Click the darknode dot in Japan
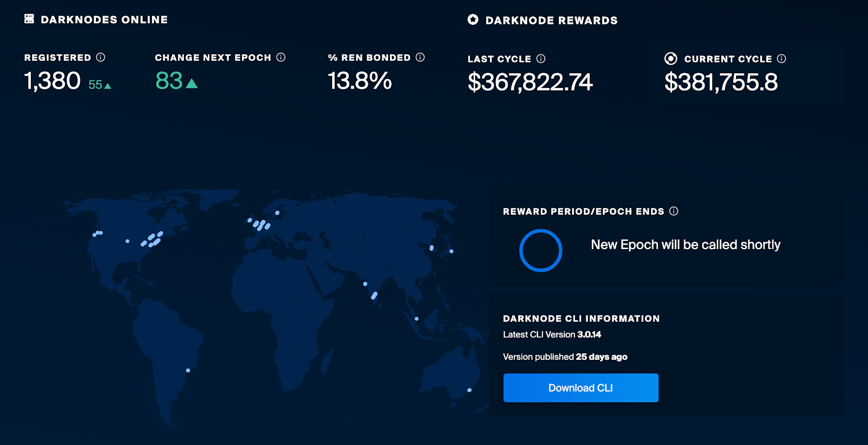868x445 pixels. tap(451, 251)
